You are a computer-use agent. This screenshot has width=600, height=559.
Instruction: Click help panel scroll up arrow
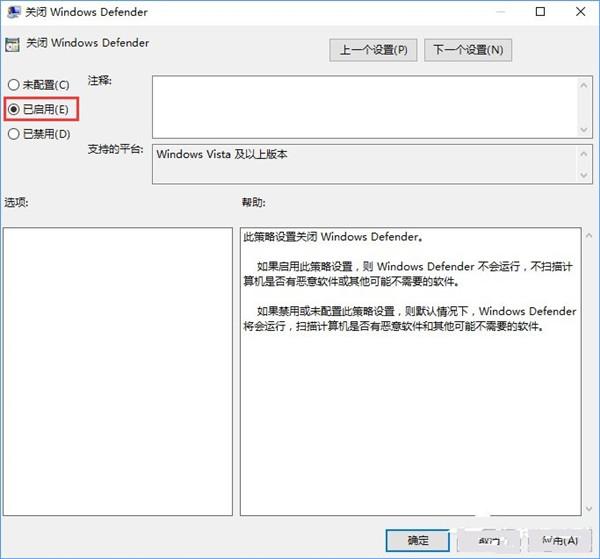pyautogui.click(x=589, y=236)
